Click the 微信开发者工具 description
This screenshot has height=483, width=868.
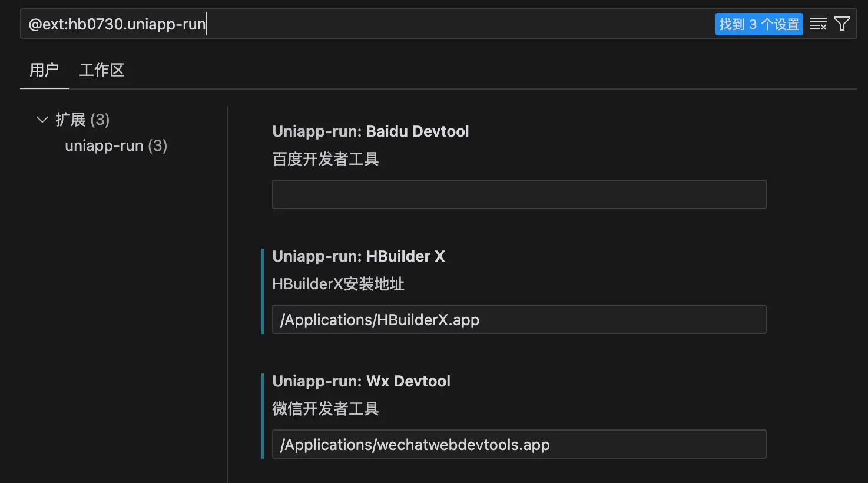click(326, 409)
